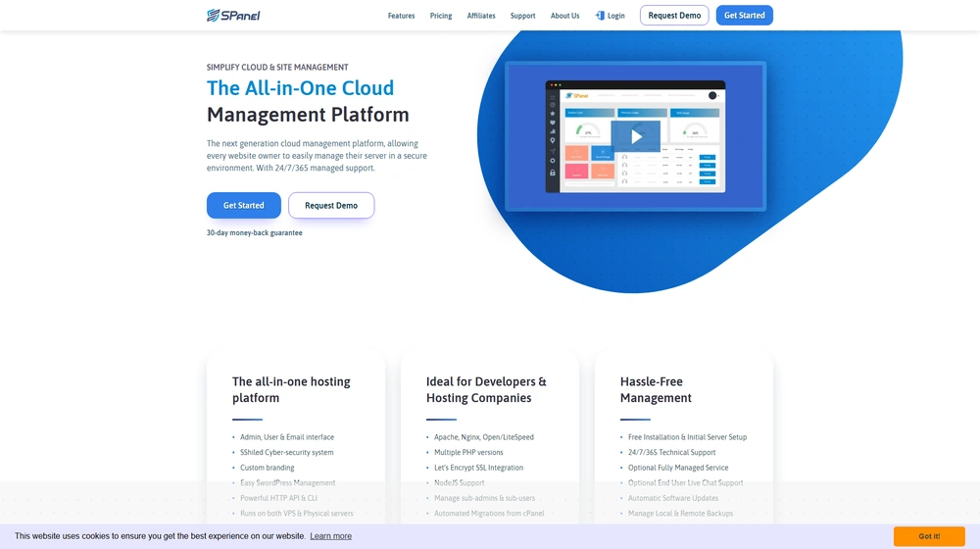Click the SPanel logo in the header

click(x=233, y=15)
